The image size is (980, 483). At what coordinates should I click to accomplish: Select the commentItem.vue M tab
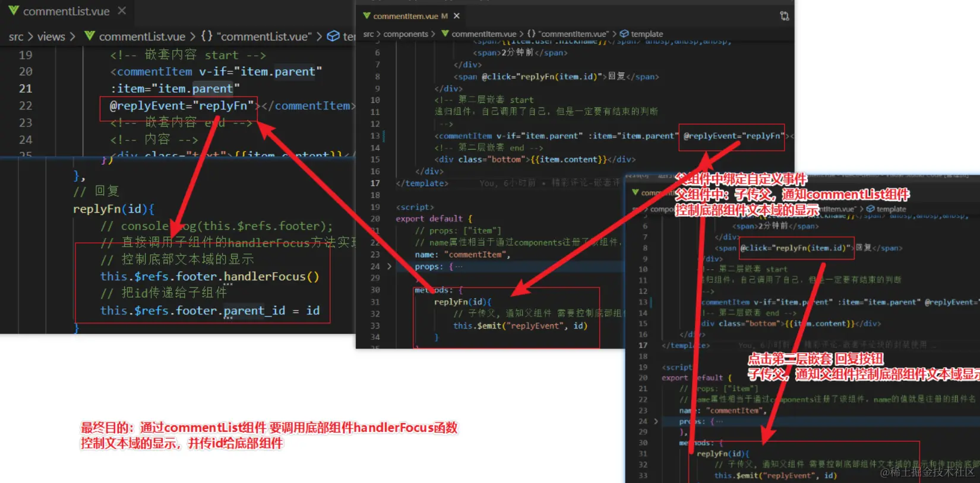[410, 16]
